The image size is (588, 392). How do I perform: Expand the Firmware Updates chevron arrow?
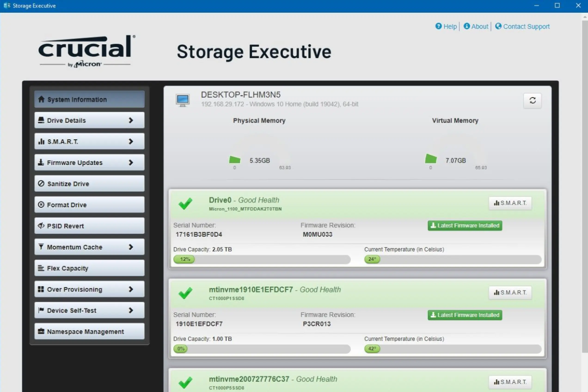click(131, 163)
